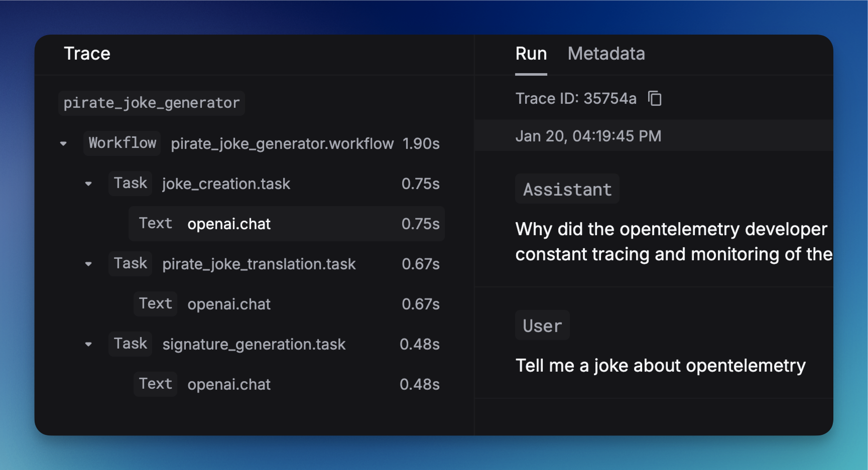Viewport: 868px width, 470px height.
Task: Click the 0.67s duration of pirate_joke_translation.task
Action: [421, 264]
